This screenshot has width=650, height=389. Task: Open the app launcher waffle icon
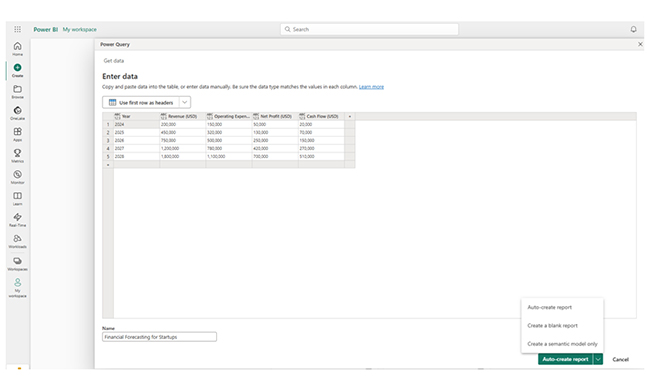tap(17, 29)
